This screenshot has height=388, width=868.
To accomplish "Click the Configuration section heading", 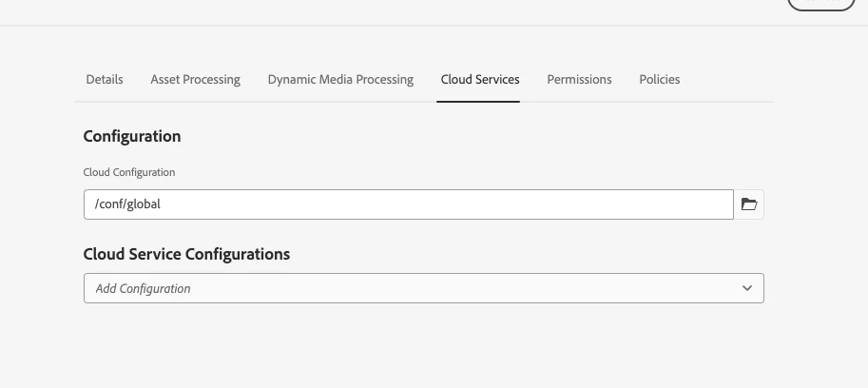I will click(x=132, y=136).
